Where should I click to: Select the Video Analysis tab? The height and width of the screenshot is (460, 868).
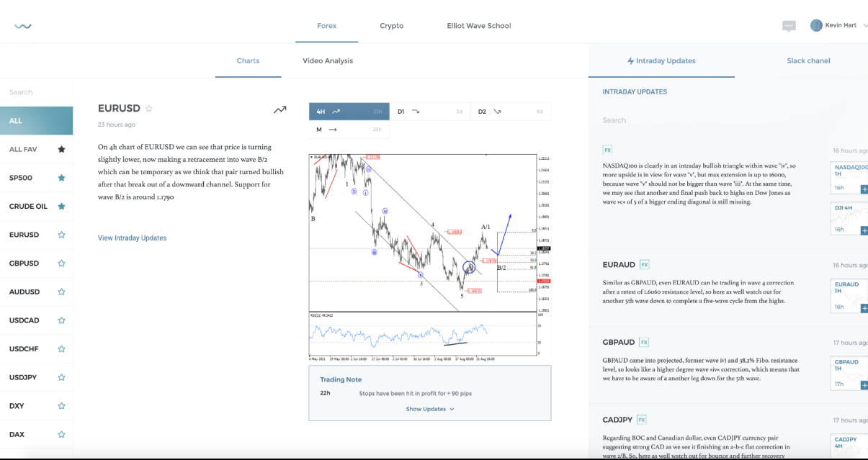tap(328, 61)
